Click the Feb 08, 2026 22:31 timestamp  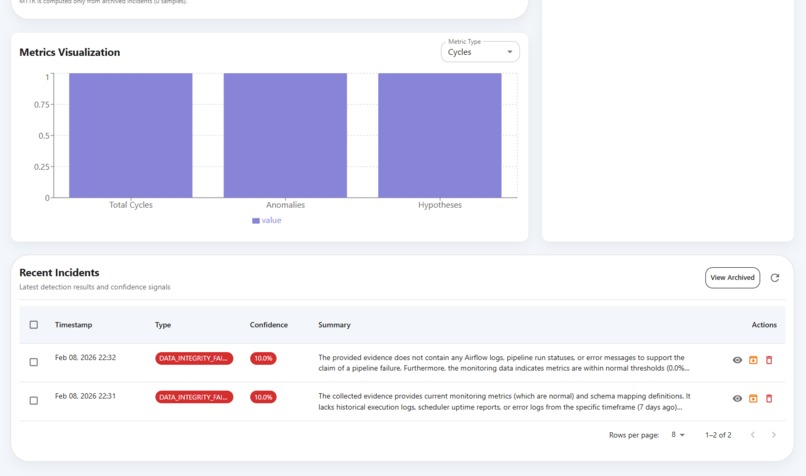coord(85,396)
